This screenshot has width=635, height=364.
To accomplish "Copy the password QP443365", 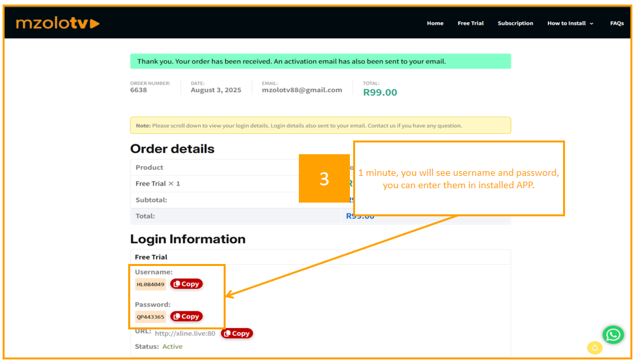I will click(186, 316).
